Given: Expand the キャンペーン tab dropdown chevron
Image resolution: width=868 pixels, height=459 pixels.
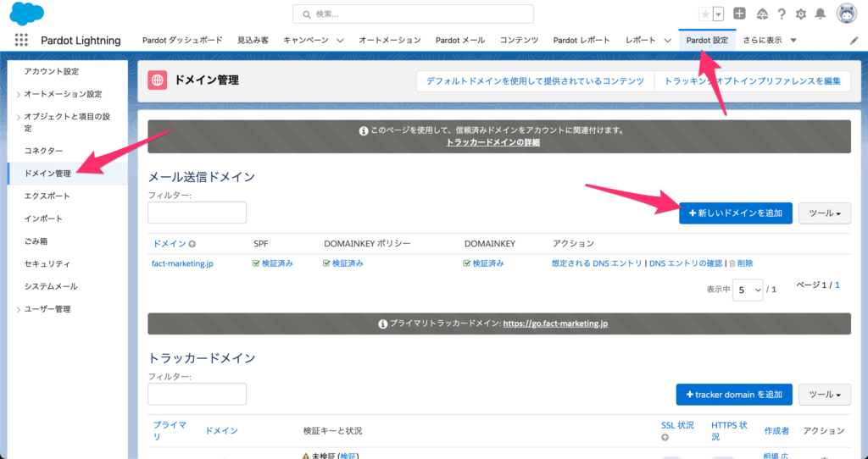Looking at the screenshot, I should [x=340, y=41].
